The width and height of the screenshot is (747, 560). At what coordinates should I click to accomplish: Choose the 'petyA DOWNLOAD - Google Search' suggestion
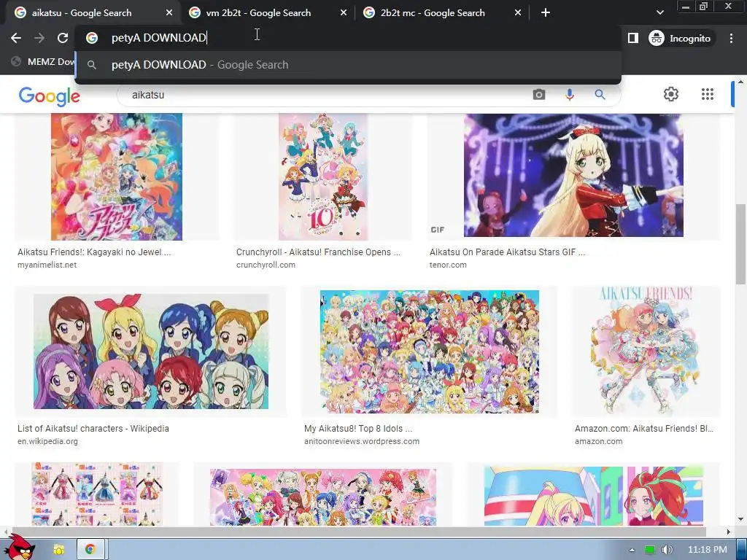click(348, 65)
